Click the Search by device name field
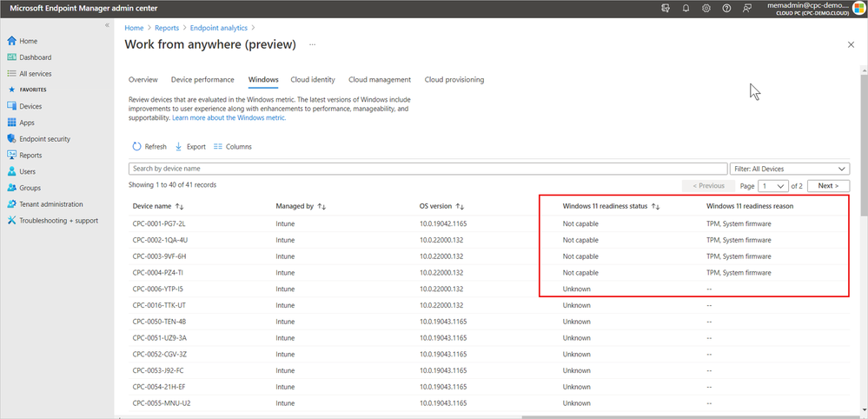The image size is (868, 419). click(427, 169)
